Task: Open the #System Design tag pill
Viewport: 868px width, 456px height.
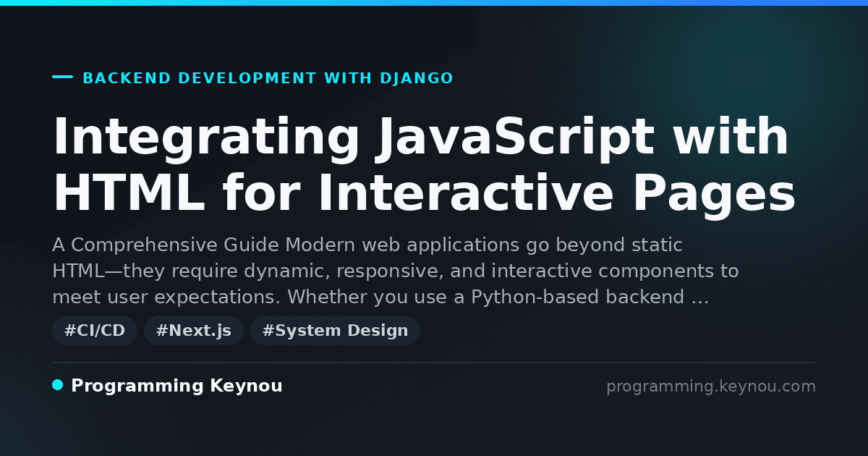Action: pyautogui.click(x=335, y=331)
